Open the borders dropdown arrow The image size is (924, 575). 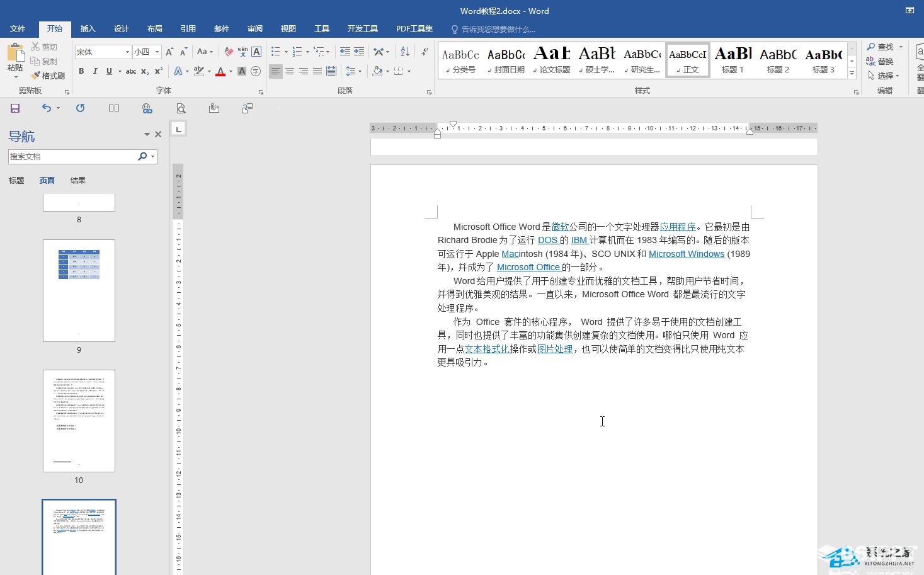[409, 71]
